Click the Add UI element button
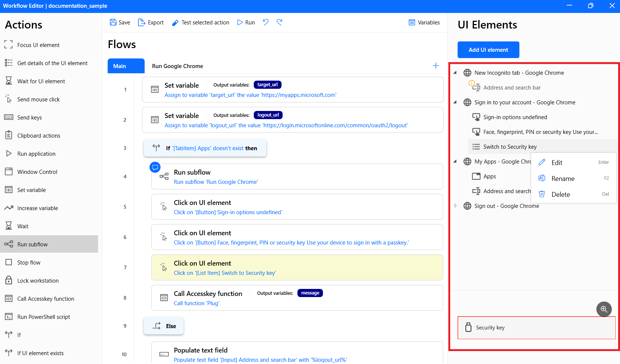The width and height of the screenshot is (620, 364). click(x=488, y=50)
